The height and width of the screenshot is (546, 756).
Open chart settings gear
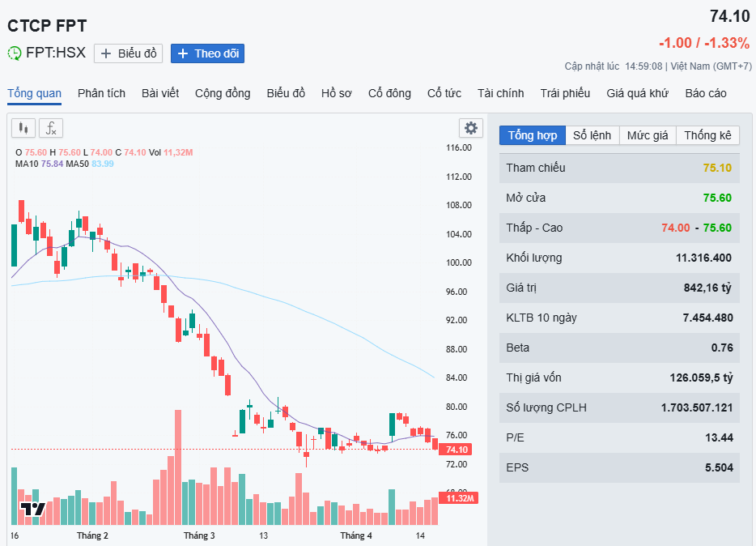[470, 128]
